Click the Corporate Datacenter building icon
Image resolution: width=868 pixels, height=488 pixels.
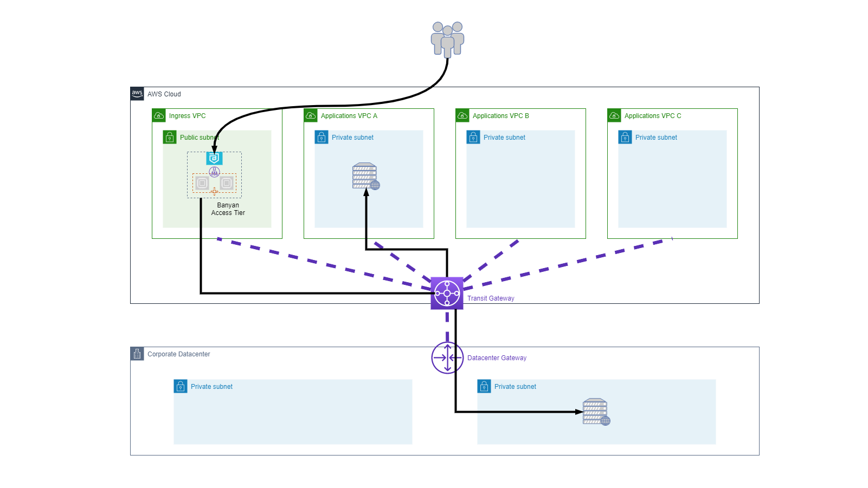(x=137, y=354)
